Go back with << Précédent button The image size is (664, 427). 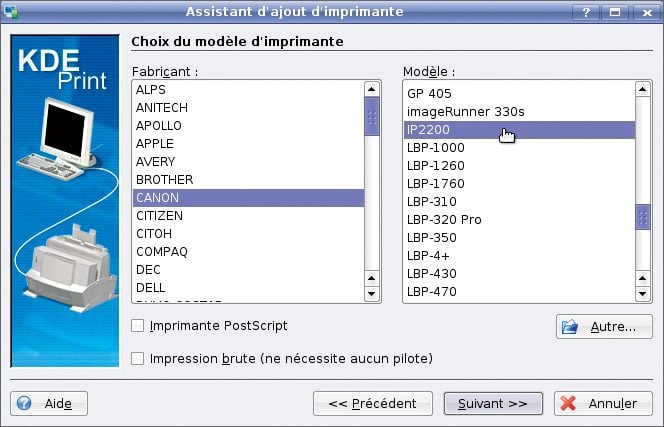click(x=372, y=403)
